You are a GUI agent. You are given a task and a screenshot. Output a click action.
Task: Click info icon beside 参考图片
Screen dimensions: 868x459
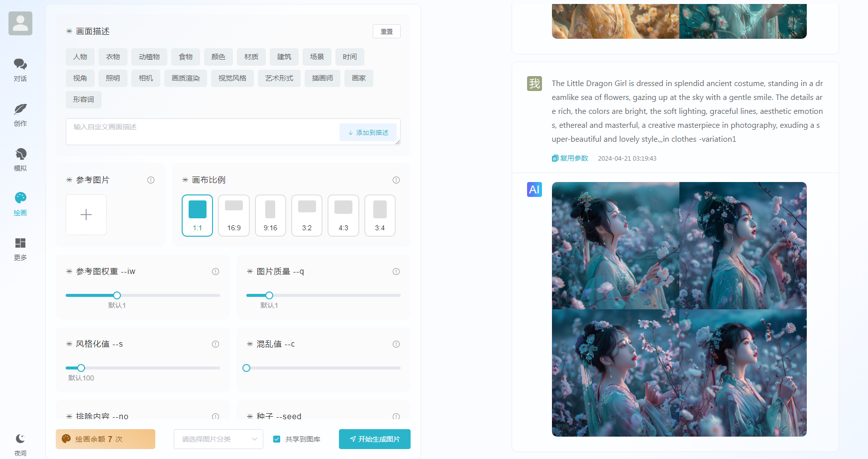tap(151, 180)
